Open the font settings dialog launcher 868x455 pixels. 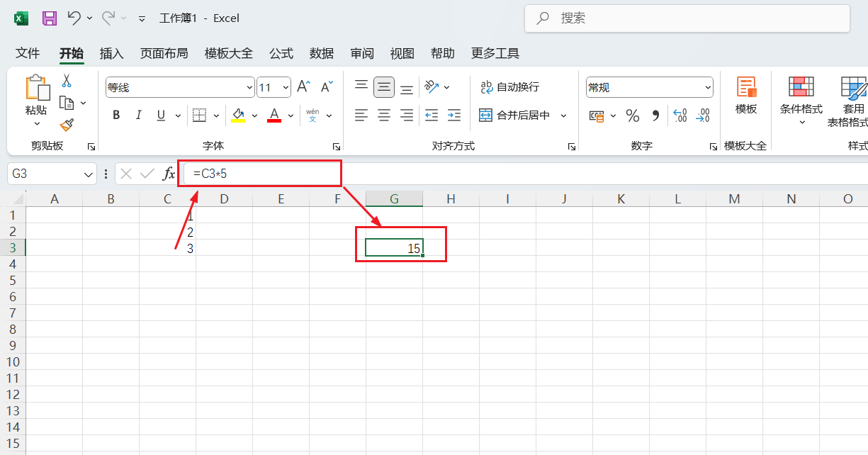[336, 146]
